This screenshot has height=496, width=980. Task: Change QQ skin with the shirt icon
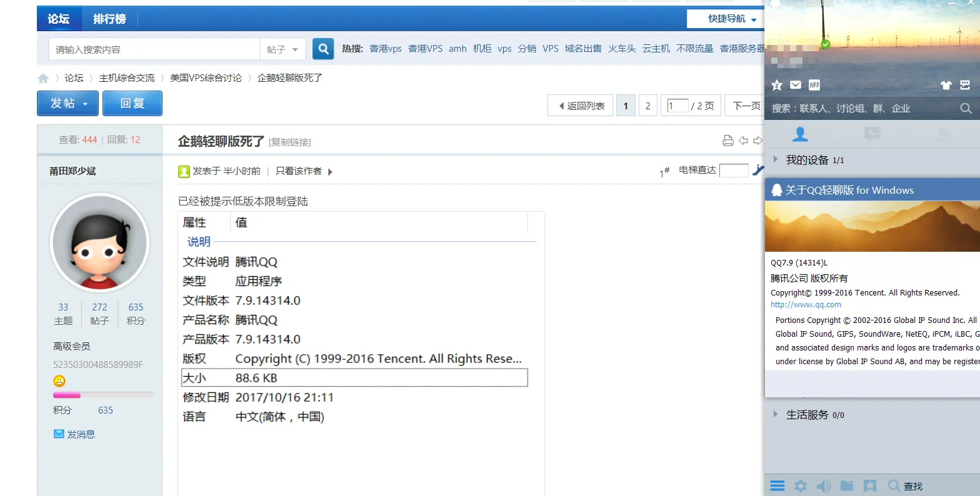point(946,85)
